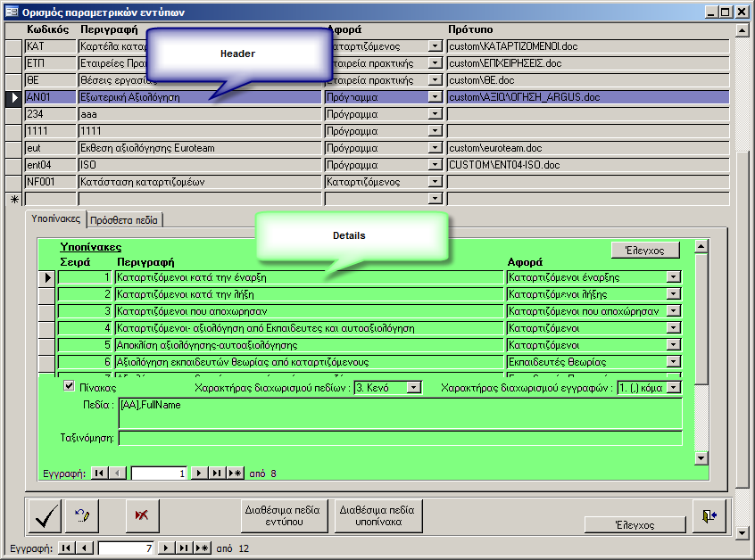The width and height of the screenshot is (755, 560).
Task: Click the exit door icon button
Action: pyautogui.click(x=709, y=515)
